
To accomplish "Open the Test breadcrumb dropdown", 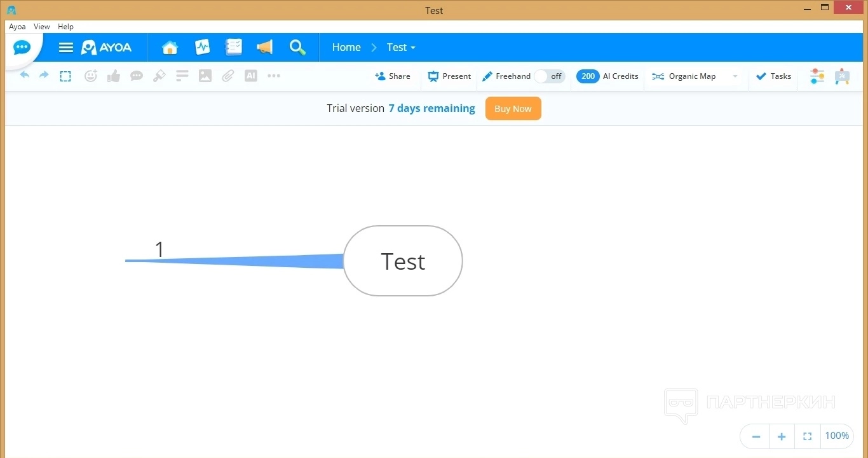I will pos(401,48).
